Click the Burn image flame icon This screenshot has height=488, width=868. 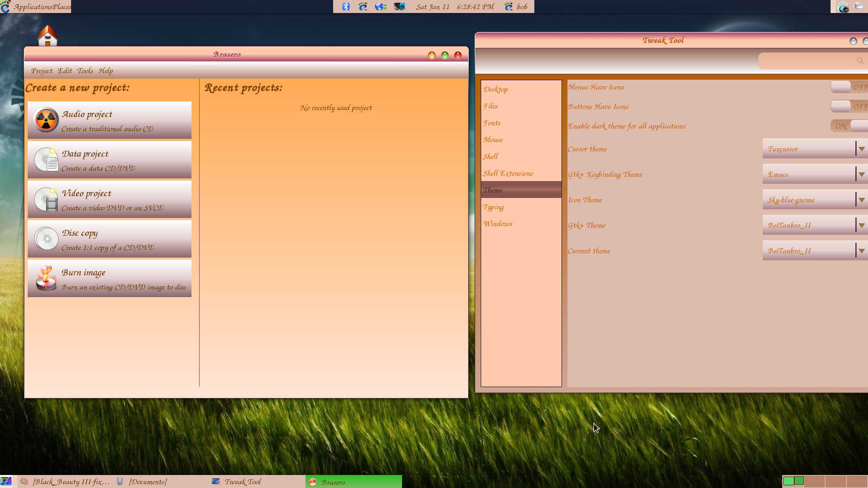click(46, 278)
